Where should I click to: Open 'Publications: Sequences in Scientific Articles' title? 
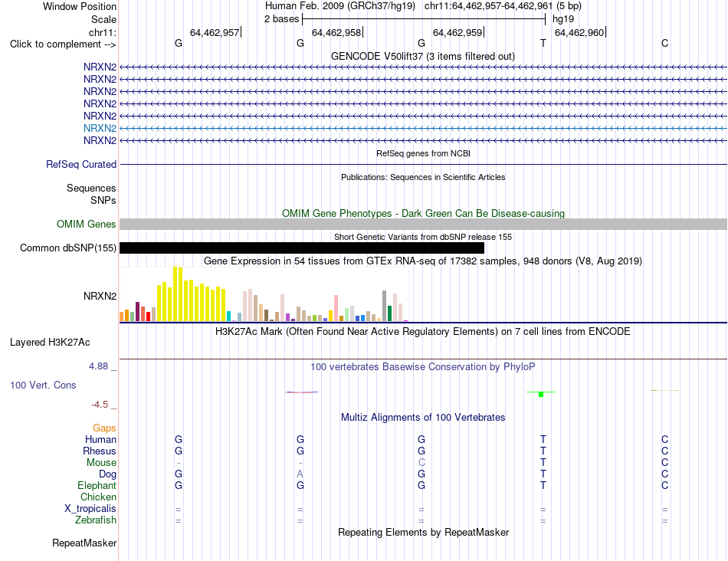coord(423,177)
